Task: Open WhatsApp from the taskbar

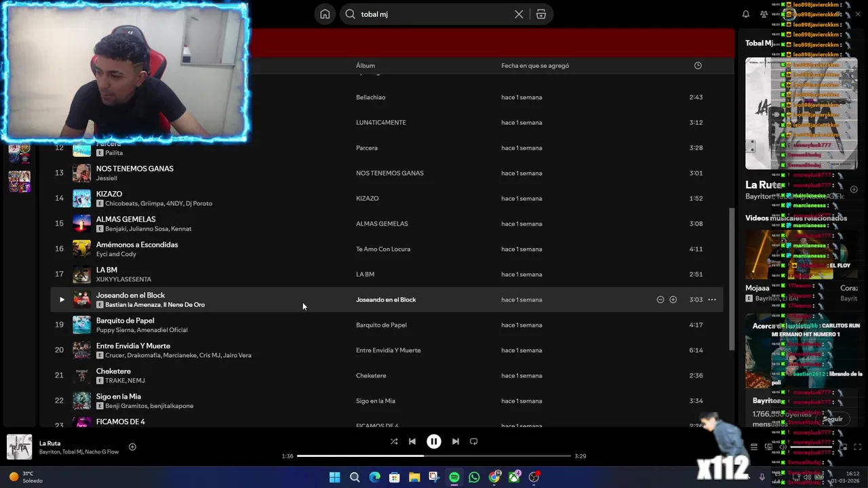Action: pos(474,477)
